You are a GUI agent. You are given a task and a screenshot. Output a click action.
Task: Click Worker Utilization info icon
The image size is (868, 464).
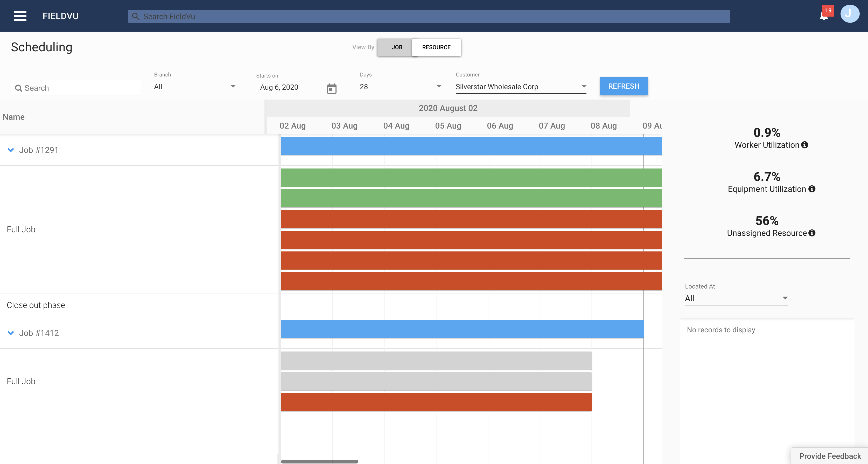click(805, 145)
